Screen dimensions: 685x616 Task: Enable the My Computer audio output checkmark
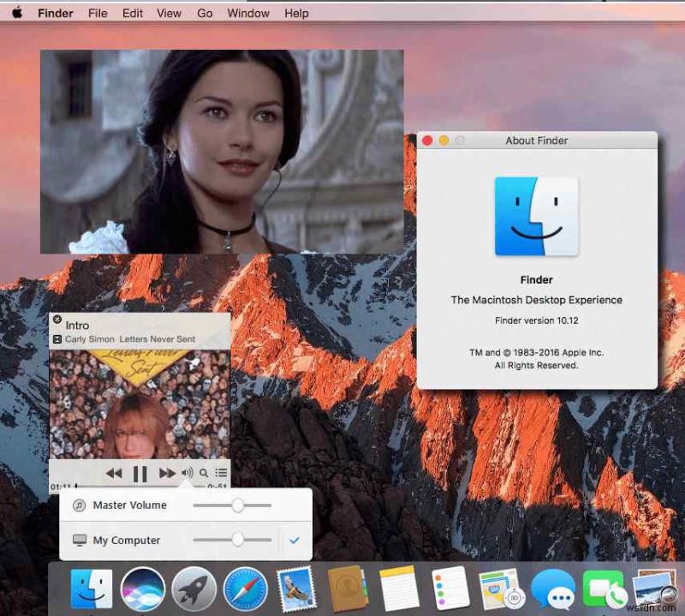[295, 540]
